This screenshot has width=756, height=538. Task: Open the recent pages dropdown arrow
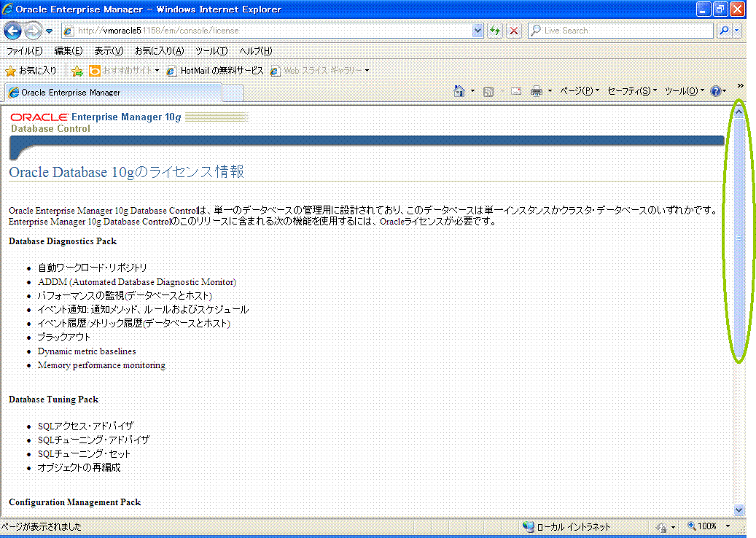[49, 31]
